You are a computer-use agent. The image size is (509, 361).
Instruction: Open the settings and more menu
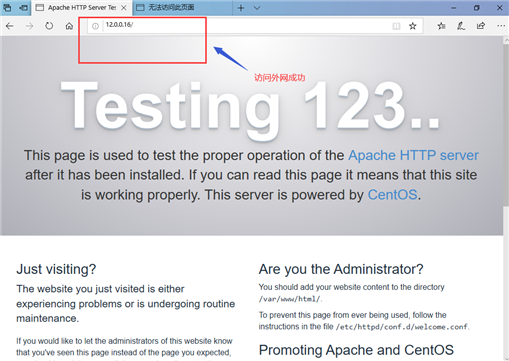pos(501,26)
